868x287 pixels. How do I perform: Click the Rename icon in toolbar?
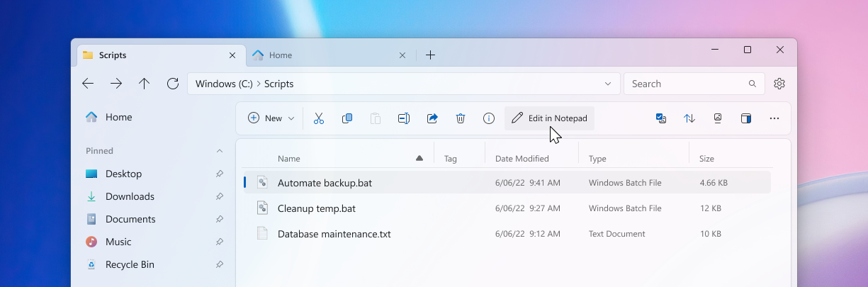tap(404, 118)
